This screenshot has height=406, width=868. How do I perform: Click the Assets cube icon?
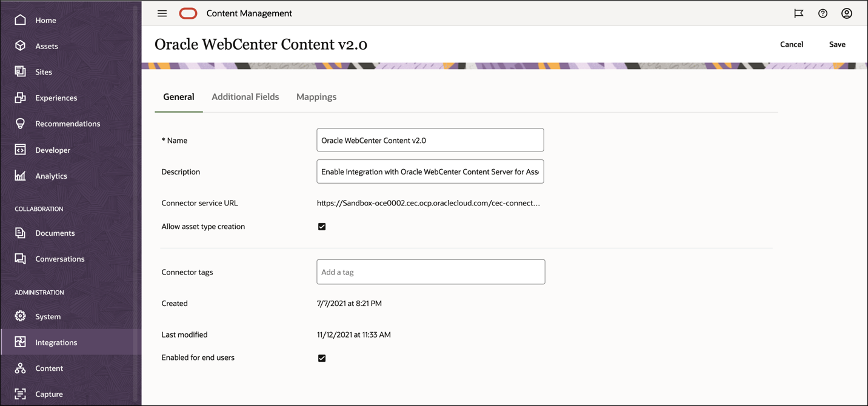(x=20, y=46)
